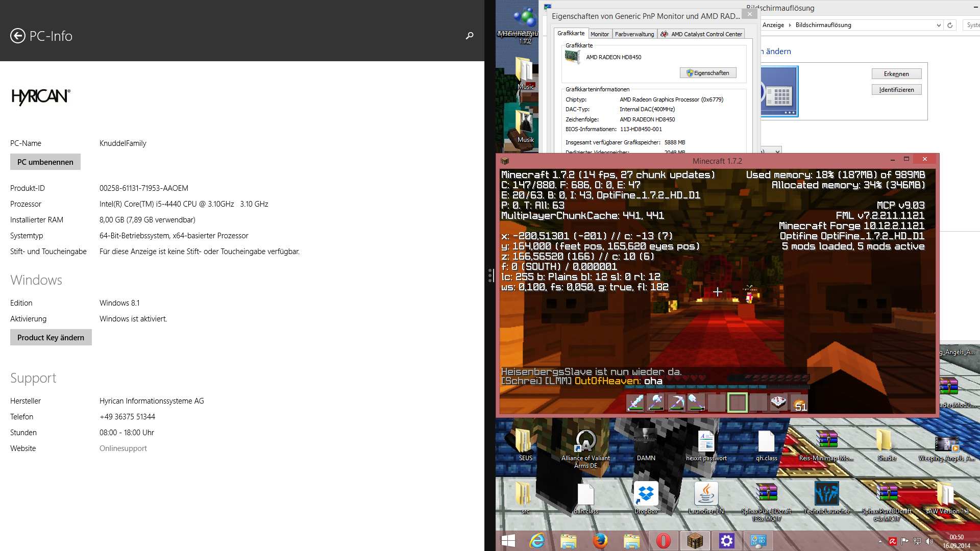Click the split-view divider handle
Viewport: 980px width, 551px height.
(491, 275)
